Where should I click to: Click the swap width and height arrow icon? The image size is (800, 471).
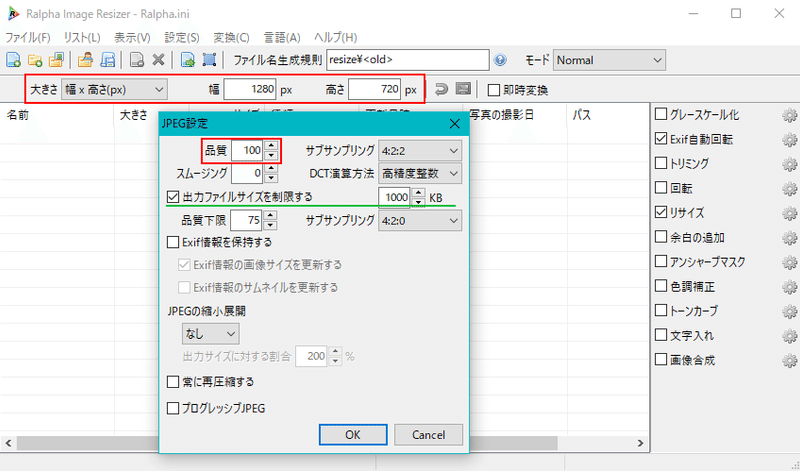click(x=441, y=90)
